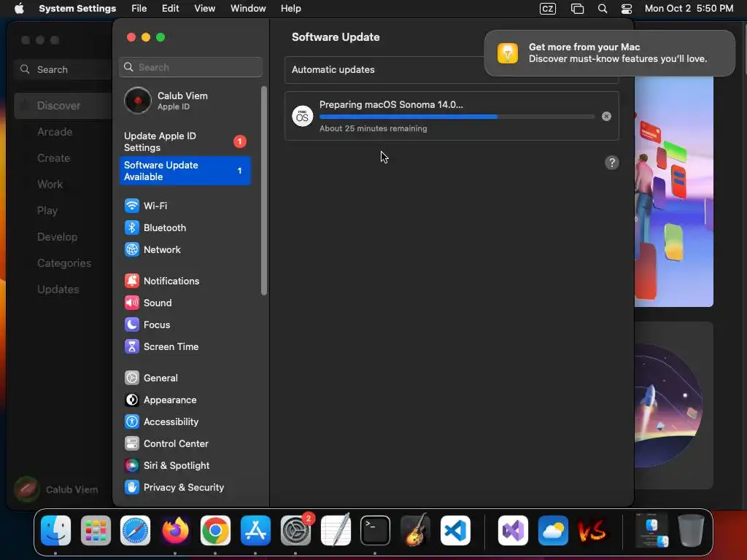Image resolution: width=747 pixels, height=560 pixels.
Task: Open Calub Viem account in App Store
Action: pos(56,489)
